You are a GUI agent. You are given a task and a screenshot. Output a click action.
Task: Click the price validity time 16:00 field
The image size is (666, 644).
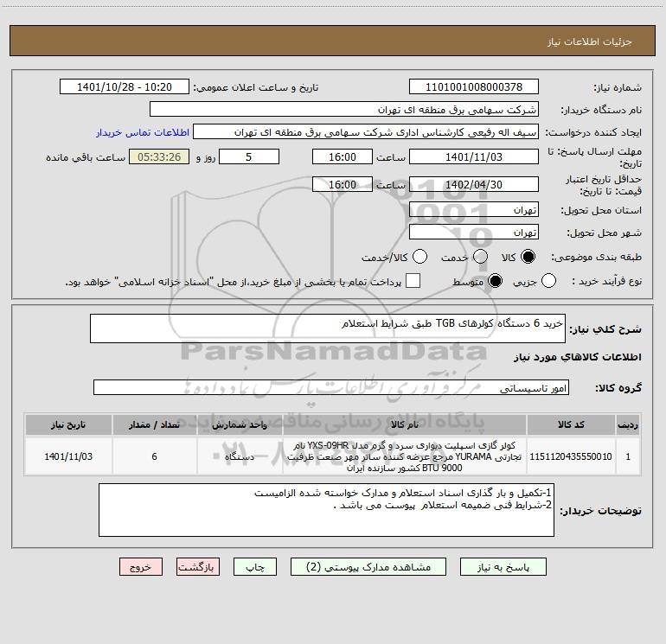(x=343, y=184)
